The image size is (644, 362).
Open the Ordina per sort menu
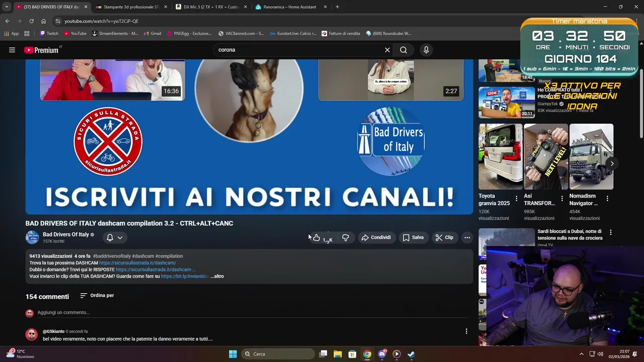tap(97, 296)
